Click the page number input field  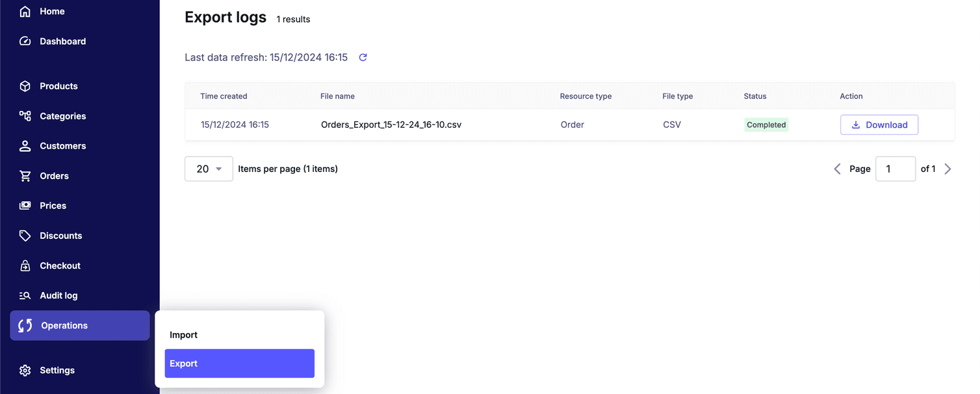point(895,169)
